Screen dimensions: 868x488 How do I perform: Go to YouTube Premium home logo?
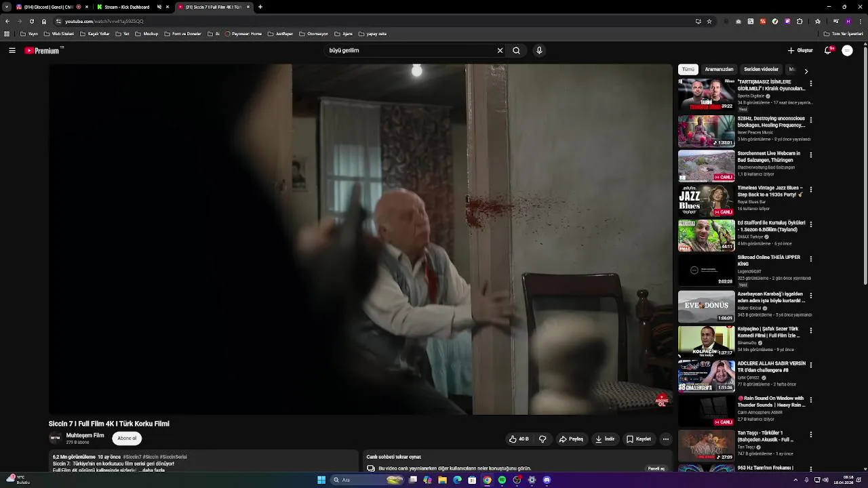[43, 51]
